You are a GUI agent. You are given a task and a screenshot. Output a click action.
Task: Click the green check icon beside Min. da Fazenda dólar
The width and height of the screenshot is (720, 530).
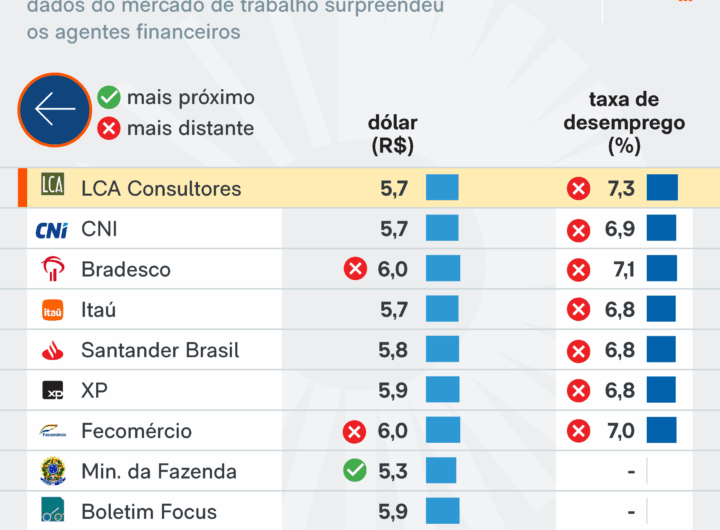click(x=354, y=470)
